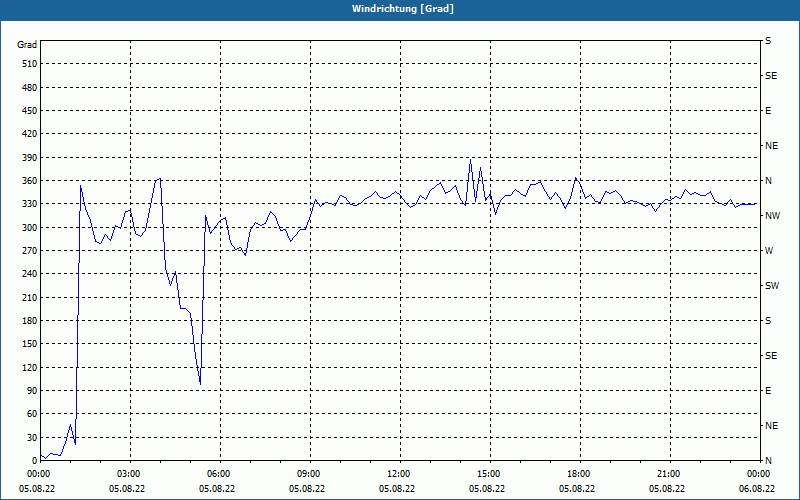This screenshot has height=500, width=800.
Task: Select the 12:00 time label
Action: tap(400, 474)
